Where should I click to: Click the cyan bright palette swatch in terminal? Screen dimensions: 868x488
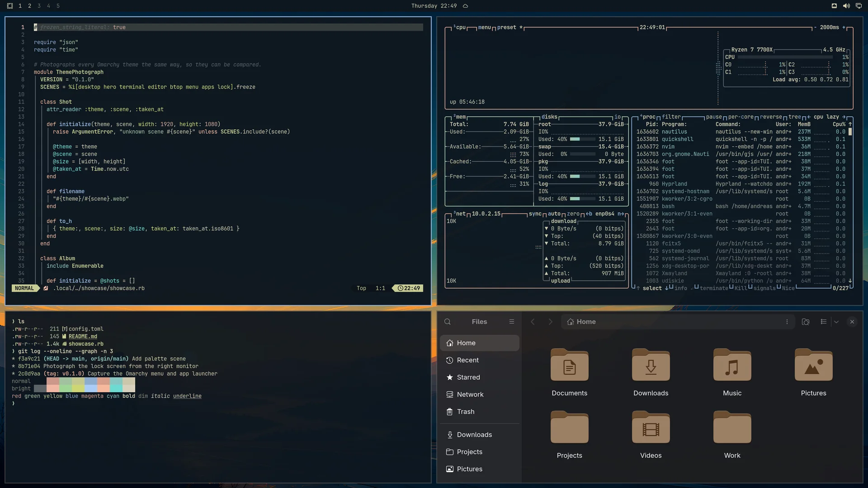point(116,389)
